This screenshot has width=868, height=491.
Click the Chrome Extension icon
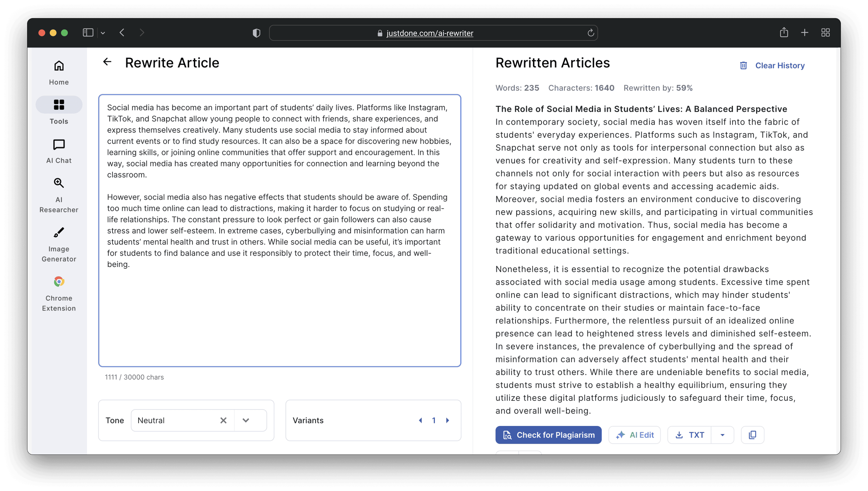59,282
